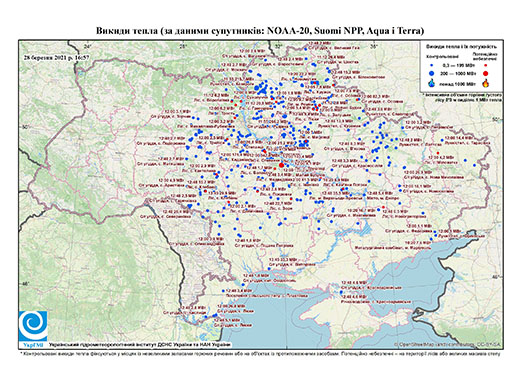Click the map title about NOAA-20 satellites

click(x=260, y=31)
